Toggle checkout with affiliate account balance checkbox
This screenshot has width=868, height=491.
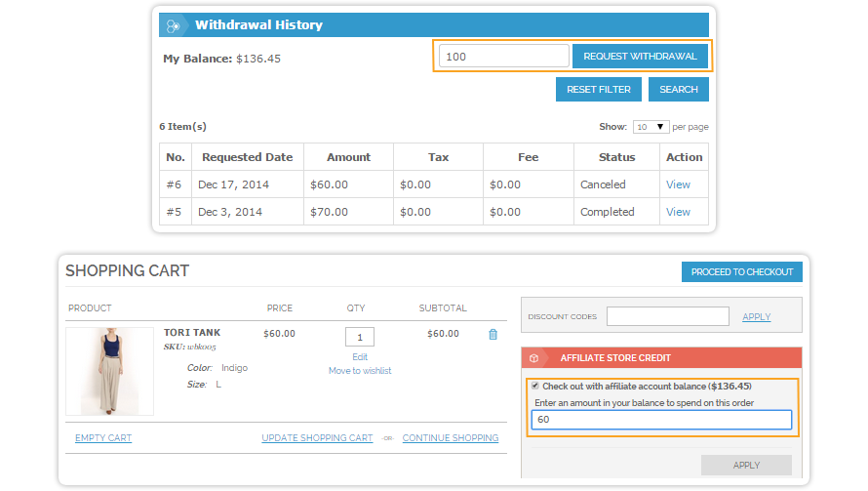[x=535, y=386]
